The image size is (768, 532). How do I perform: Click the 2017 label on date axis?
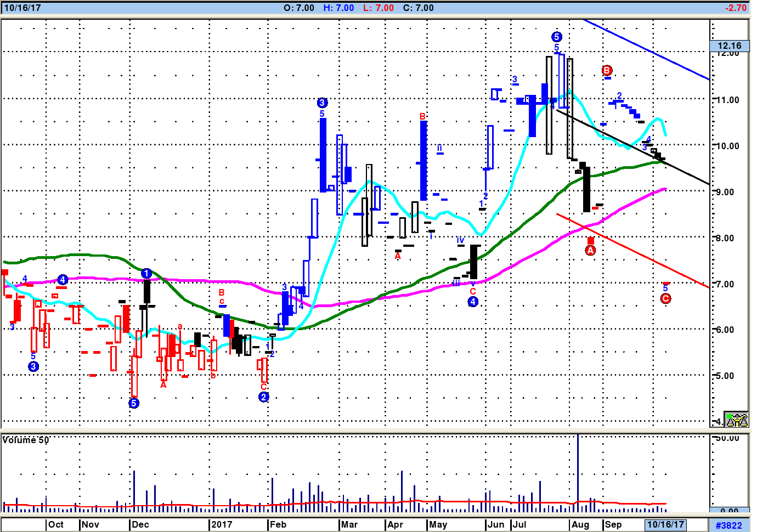tap(222, 524)
